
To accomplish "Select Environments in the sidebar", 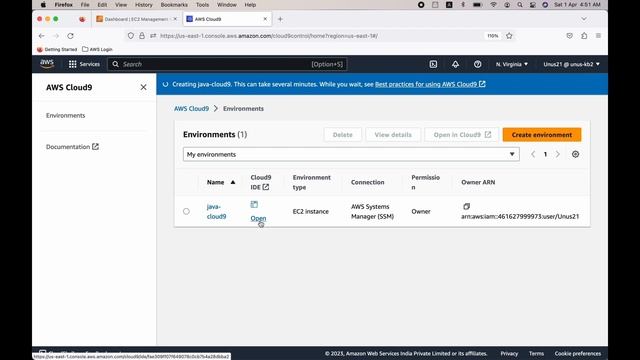I will 66,116.
